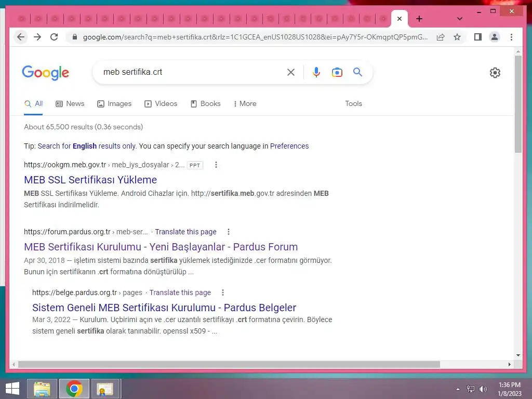
Task: Open the search Tools options
Action: tap(353, 103)
